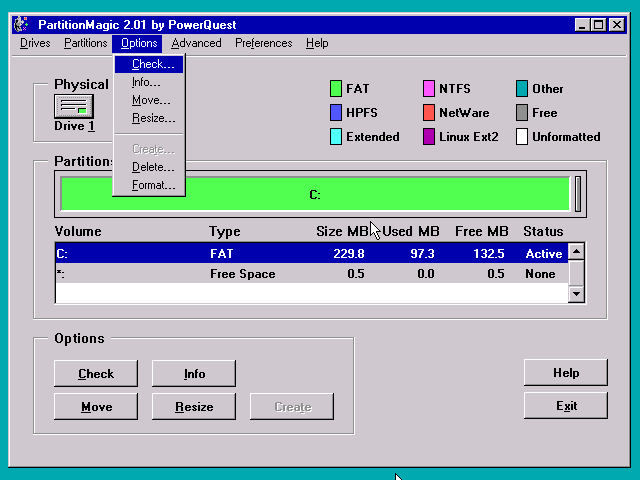
Task: Click the 229.8 size value
Action: pos(349,254)
